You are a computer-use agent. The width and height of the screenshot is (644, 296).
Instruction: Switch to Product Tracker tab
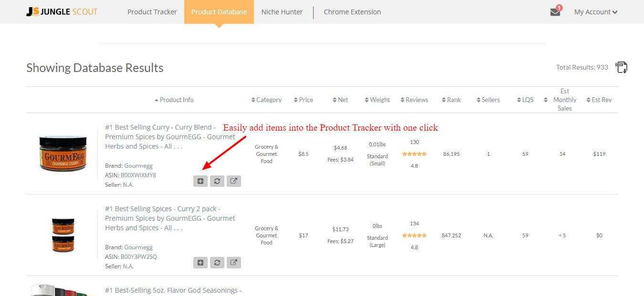152,12
